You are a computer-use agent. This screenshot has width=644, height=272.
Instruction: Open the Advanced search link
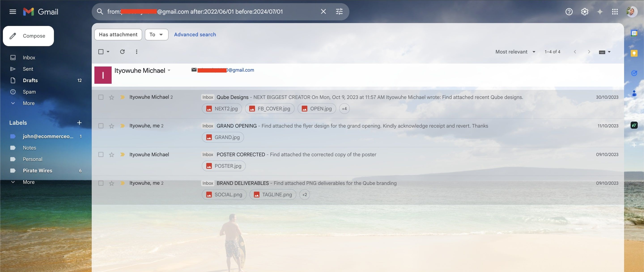coord(195,34)
